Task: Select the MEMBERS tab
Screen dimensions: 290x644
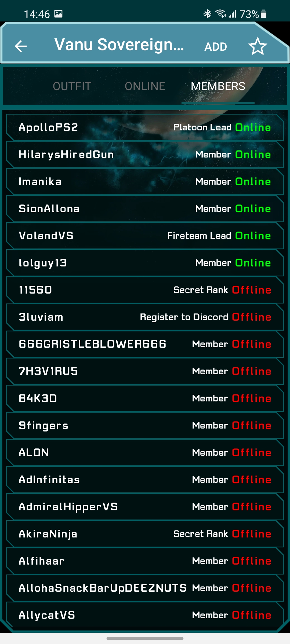Action: pyautogui.click(x=218, y=86)
